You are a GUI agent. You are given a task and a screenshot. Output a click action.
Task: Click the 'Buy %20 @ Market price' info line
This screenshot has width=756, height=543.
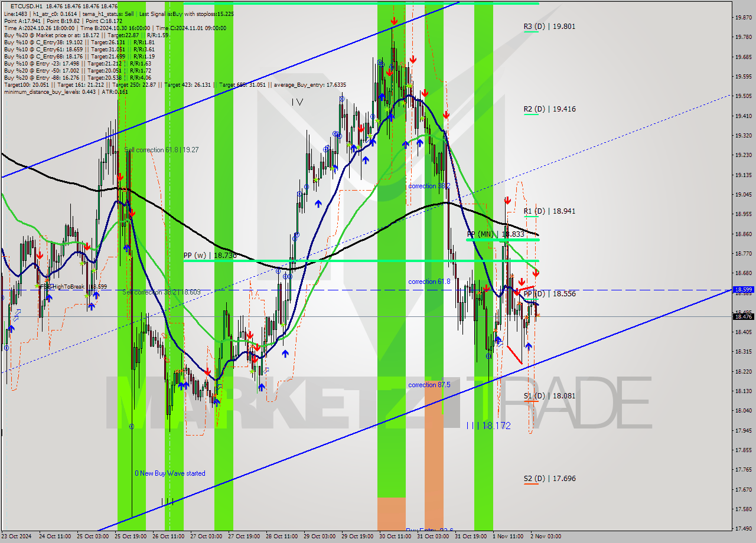coord(86,35)
